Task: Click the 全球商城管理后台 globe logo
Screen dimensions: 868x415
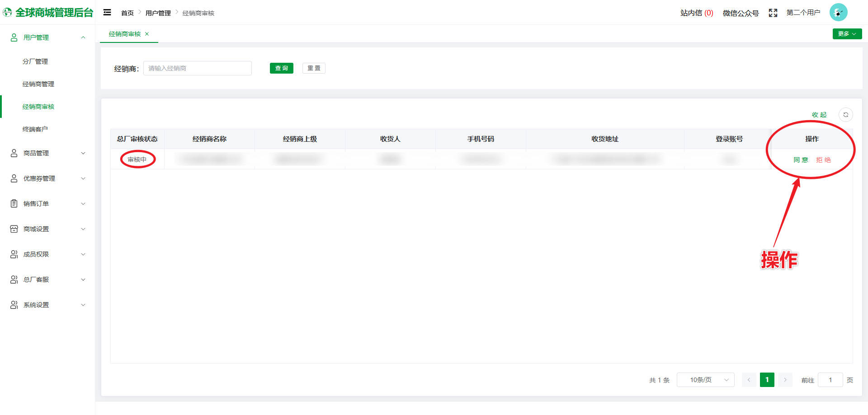Action: pos(8,13)
